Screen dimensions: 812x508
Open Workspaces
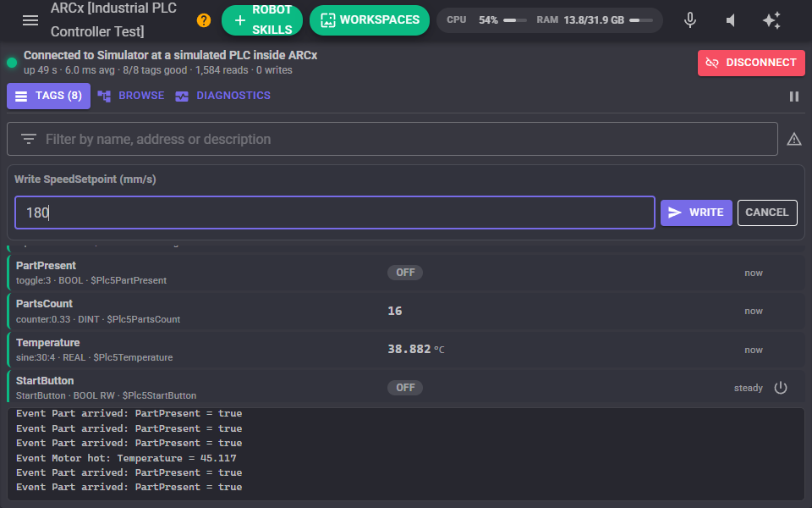point(370,20)
